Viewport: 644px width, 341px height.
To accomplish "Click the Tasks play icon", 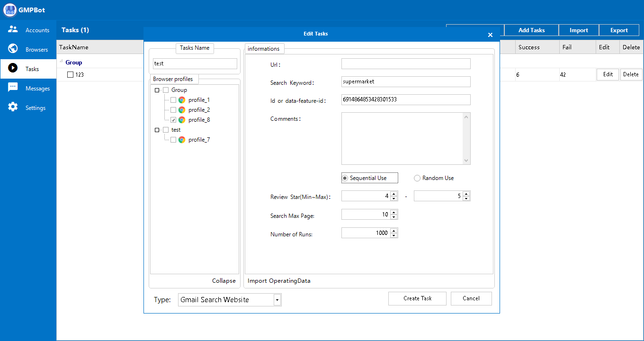I will [x=13, y=68].
